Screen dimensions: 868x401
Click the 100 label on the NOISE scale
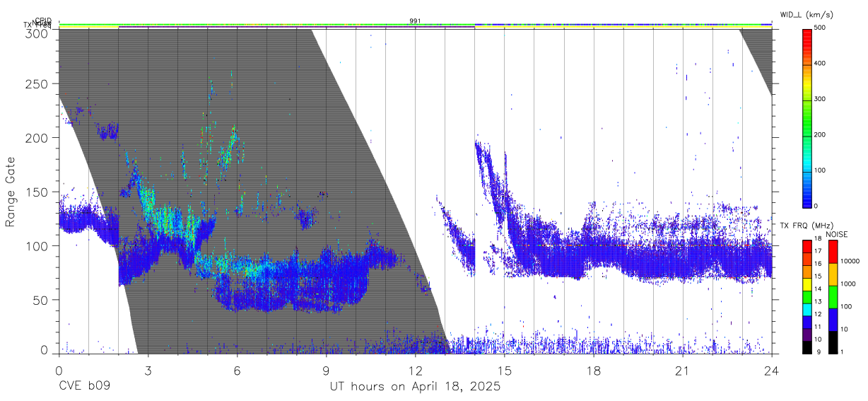tap(847, 306)
